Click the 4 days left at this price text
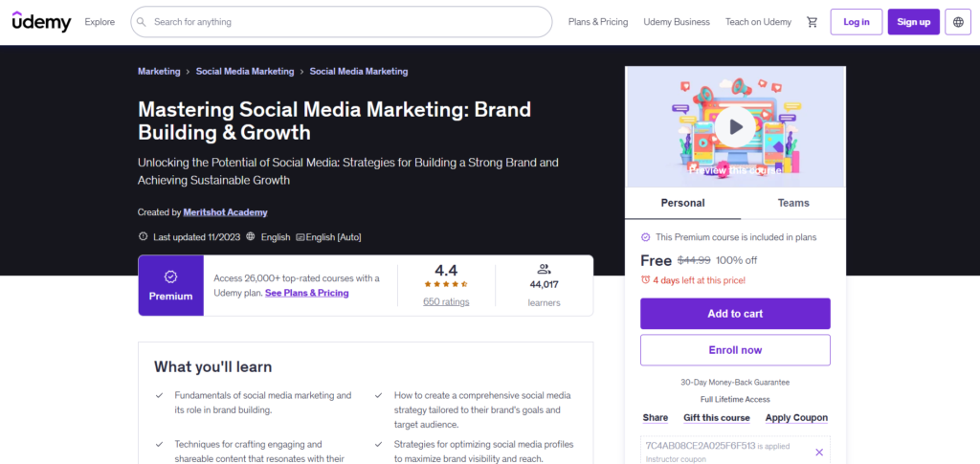Screen dimensions: 980x464 tap(699, 280)
